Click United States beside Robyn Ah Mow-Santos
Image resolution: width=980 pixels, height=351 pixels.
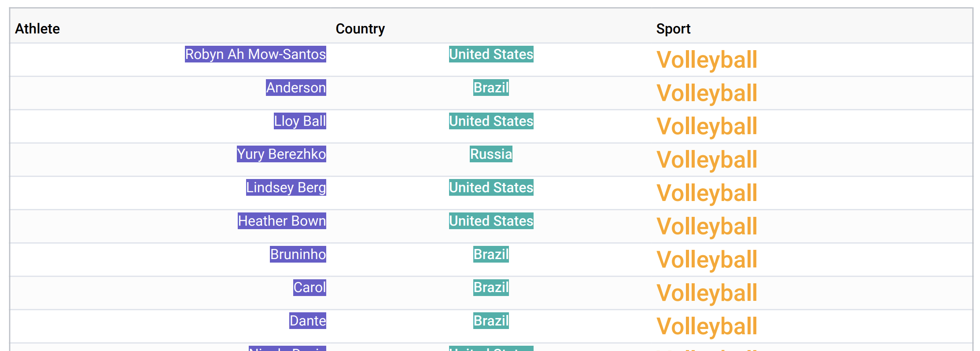coord(491,54)
